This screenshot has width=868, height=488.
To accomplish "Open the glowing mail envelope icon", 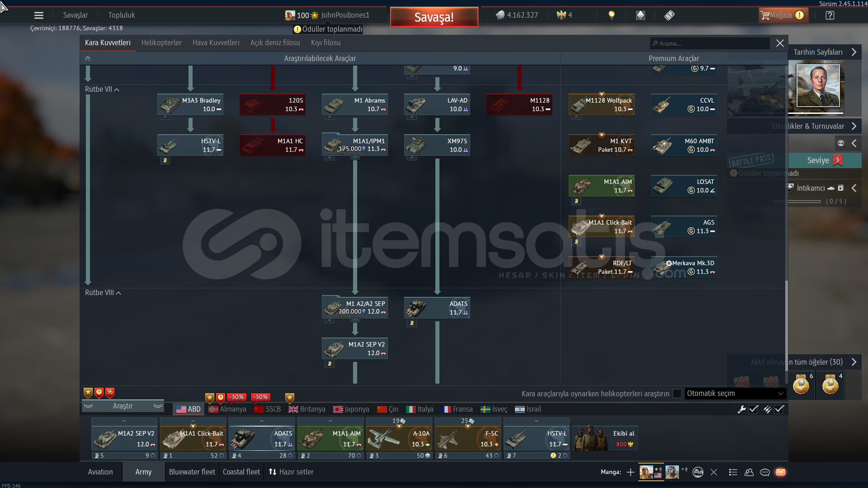I will 781,472.
